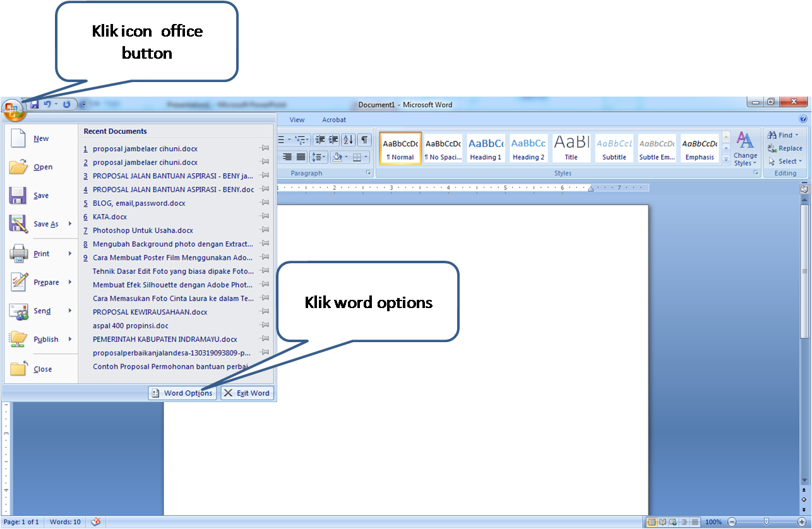Image resolution: width=812 pixels, height=529 pixels.
Task: Click the Redo icon in Quick Access Toolbar
Action: (66, 104)
